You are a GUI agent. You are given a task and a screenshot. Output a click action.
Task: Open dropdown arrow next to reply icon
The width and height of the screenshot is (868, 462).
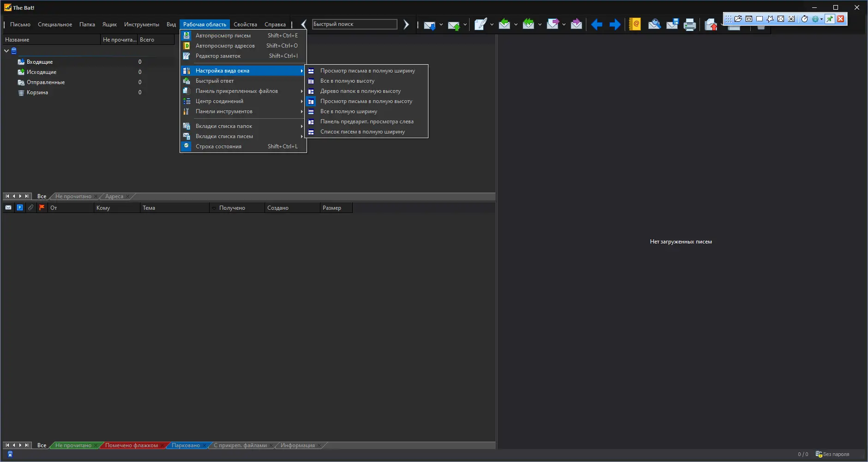click(x=516, y=24)
